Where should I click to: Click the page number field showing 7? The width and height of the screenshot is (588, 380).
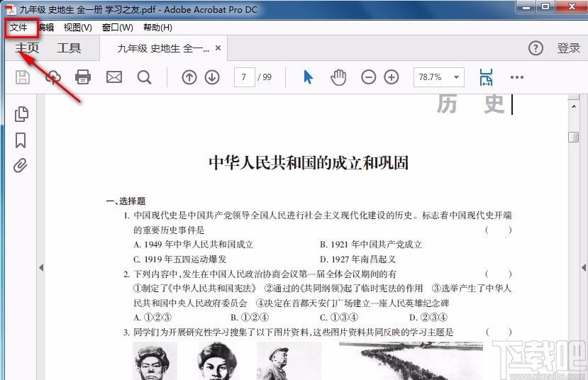245,77
